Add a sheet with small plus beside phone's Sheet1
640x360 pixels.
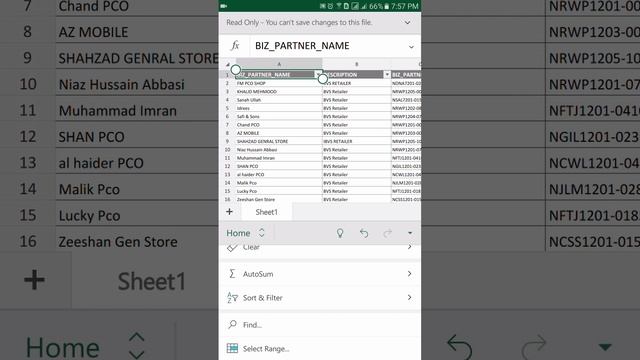pos(229,211)
